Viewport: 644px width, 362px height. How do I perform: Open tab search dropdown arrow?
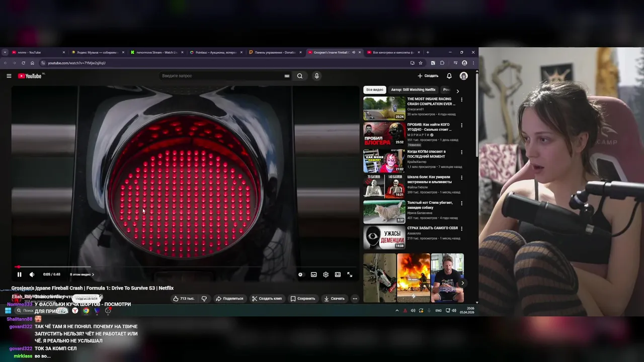[x=5, y=52]
